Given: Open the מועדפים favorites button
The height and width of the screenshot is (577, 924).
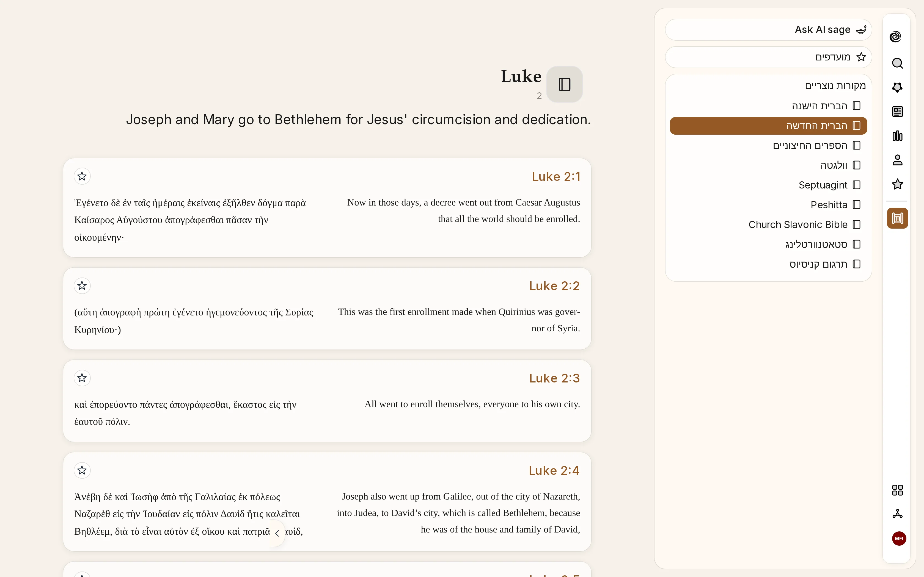Looking at the screenshot, I should [x=768, y=57].
